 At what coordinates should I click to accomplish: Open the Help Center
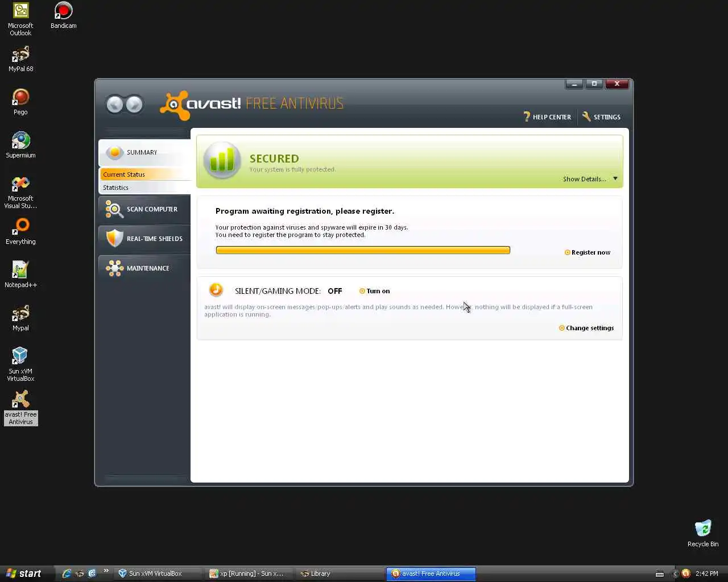[547, 117]
